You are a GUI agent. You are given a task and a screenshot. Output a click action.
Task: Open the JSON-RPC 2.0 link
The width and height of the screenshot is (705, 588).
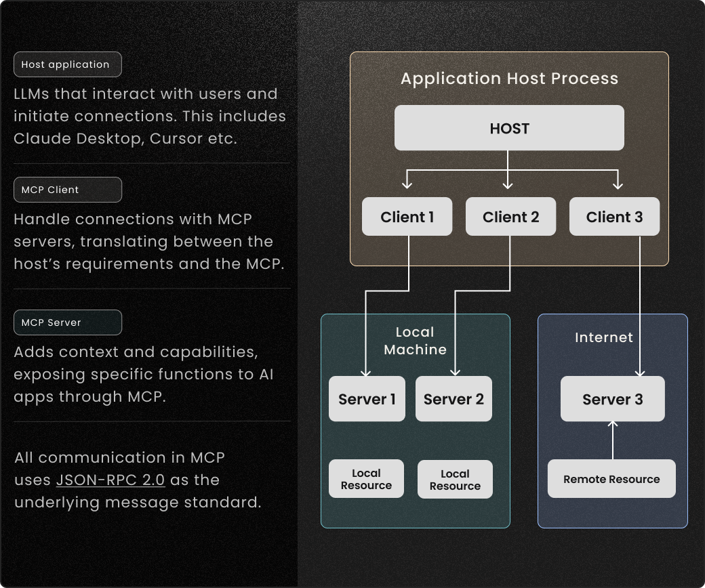110,480
